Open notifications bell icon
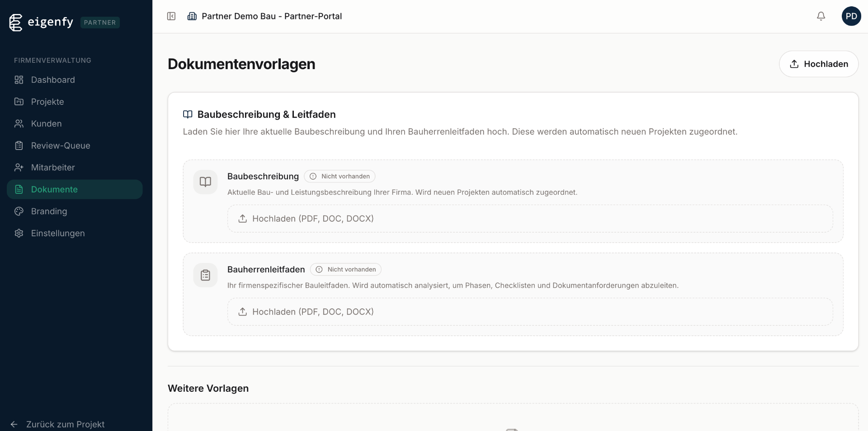The image size is (868, 431). (821, 16)
